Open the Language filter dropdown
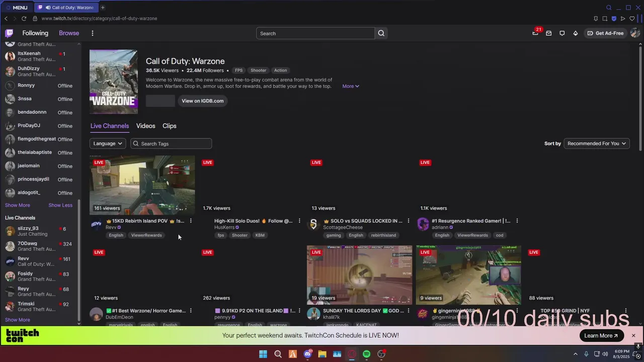 tap(108, 144)
